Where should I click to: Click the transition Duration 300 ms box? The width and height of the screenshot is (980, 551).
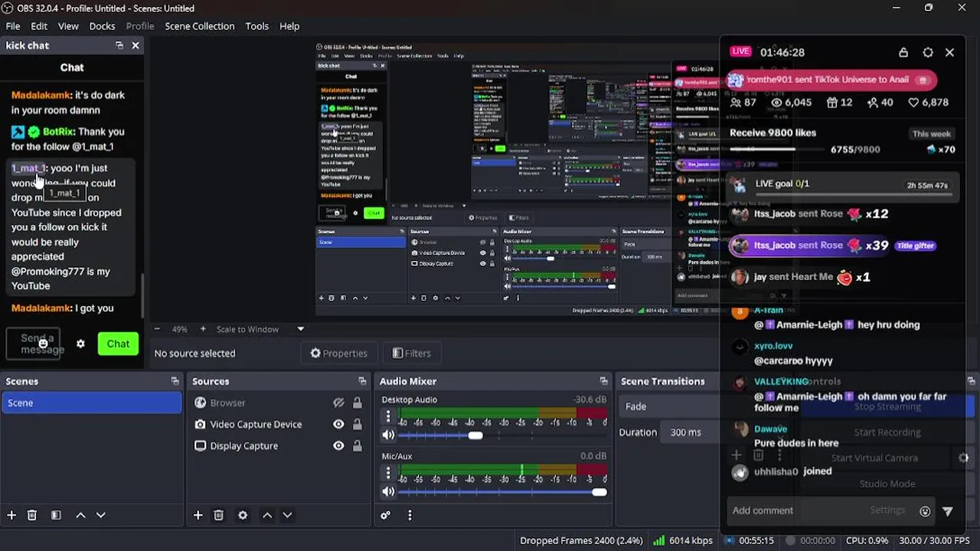(689, 432)
